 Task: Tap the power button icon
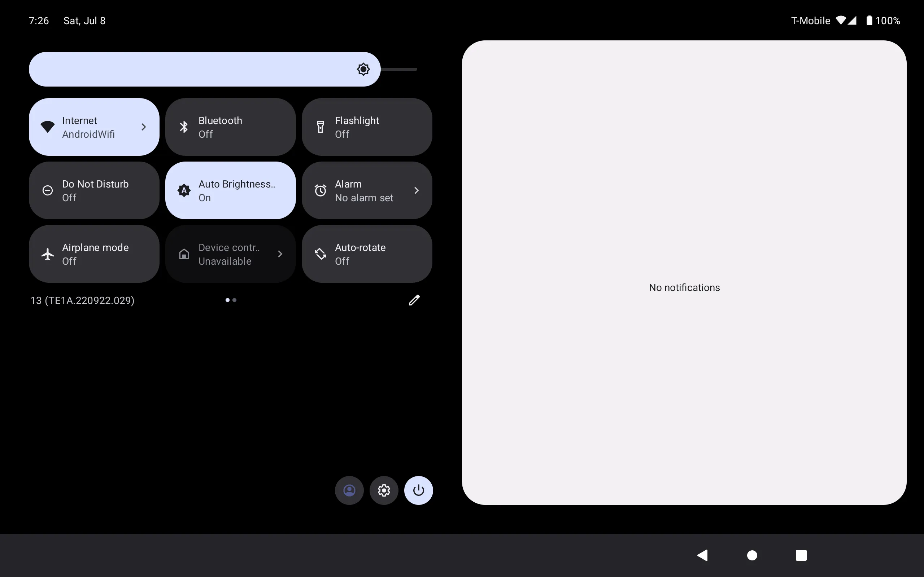pos(418,490)
